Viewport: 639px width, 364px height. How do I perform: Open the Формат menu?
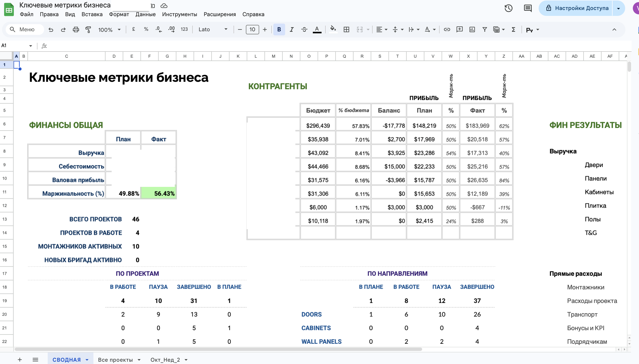(x=119, y=14)
